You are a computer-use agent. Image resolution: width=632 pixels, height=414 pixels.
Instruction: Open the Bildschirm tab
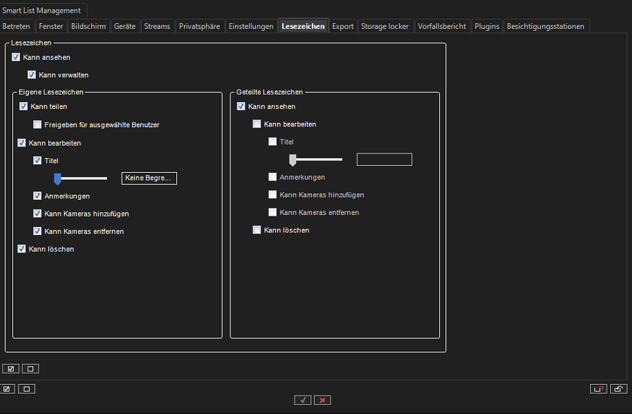[x=88, y=26]
